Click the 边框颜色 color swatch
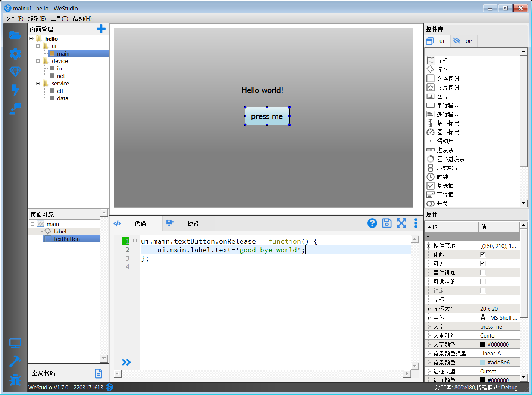The height and width of the screenshot is (395, 532). tap(483, 380)
